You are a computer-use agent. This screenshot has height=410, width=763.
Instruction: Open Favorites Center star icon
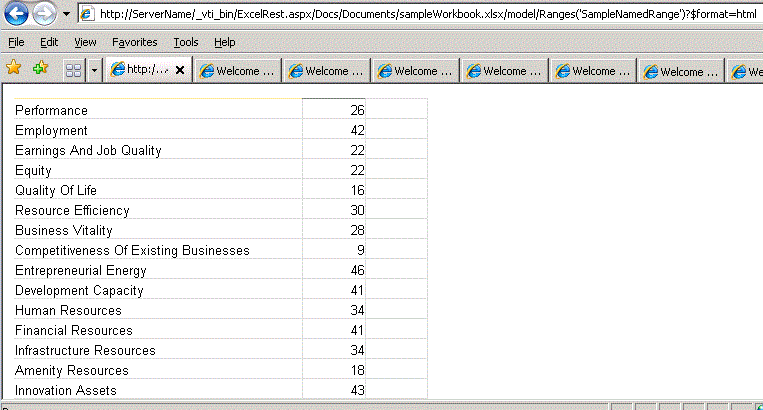tap(14, 68)
